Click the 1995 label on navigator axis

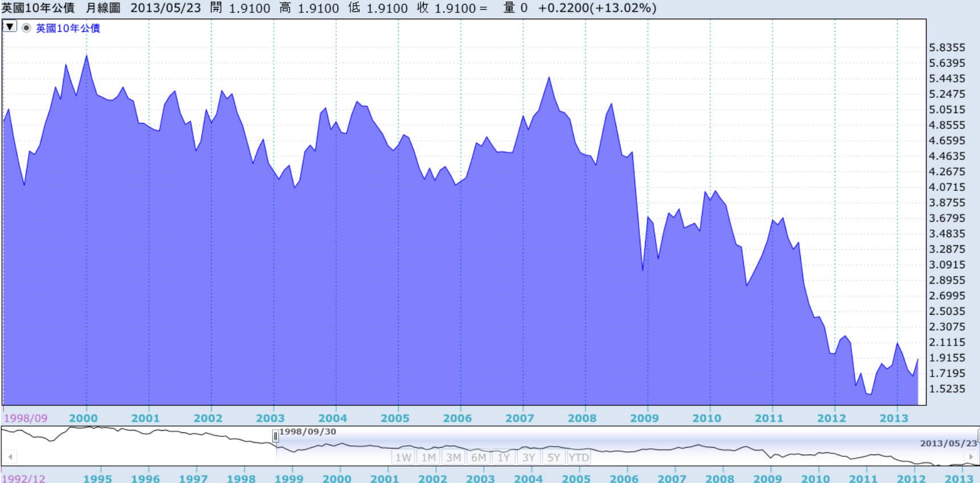pos(97,478)
